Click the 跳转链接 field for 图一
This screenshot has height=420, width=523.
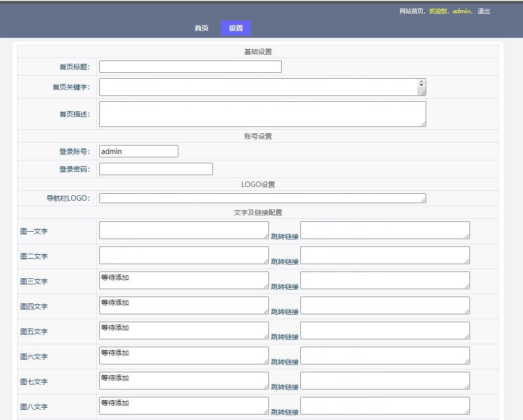click(385, 230)
